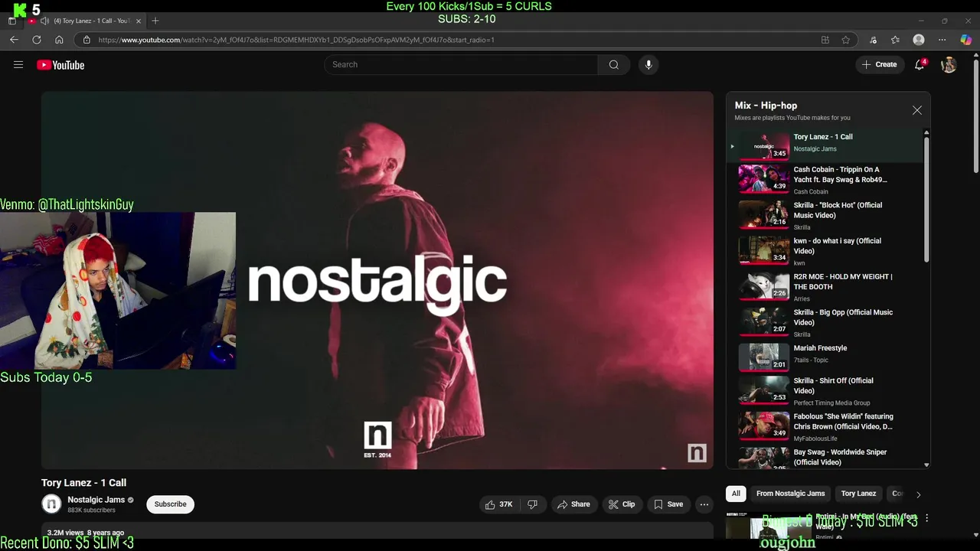The image size is (980, 551).
Task: Select the Tory Lanez filter chip
Action: tap(858, 494)
